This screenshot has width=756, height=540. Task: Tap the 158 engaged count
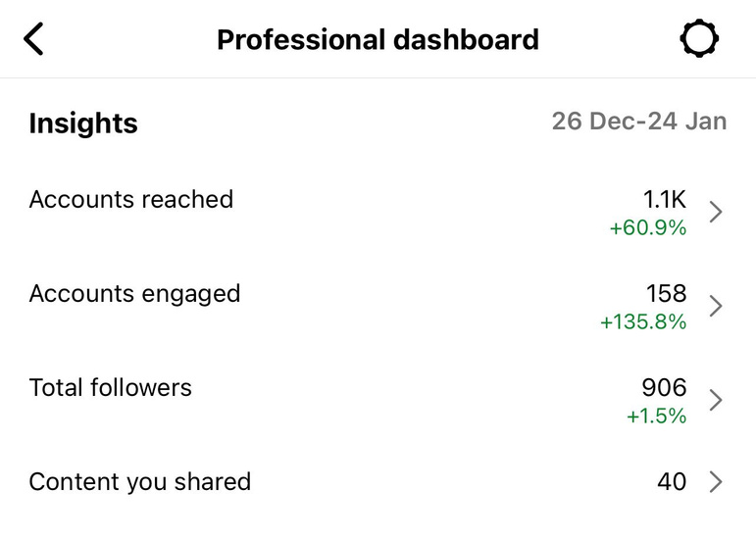click(x=667, y=293)
